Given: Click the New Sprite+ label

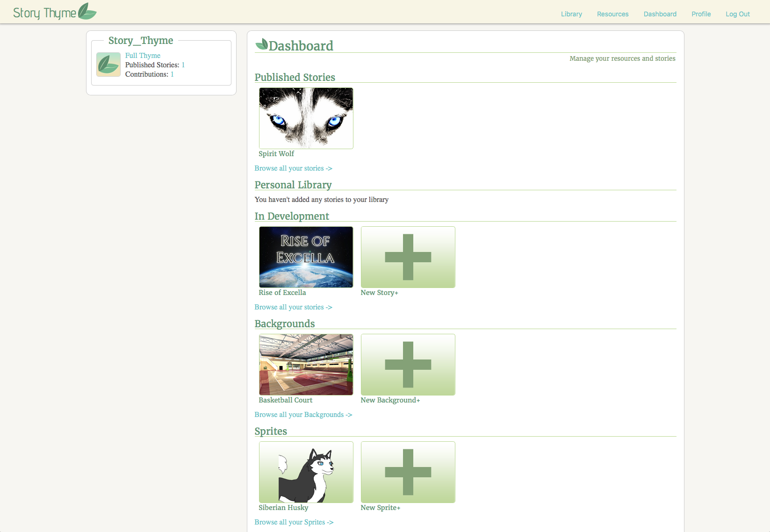Looking at the screenshot, I should click(381, 508).
